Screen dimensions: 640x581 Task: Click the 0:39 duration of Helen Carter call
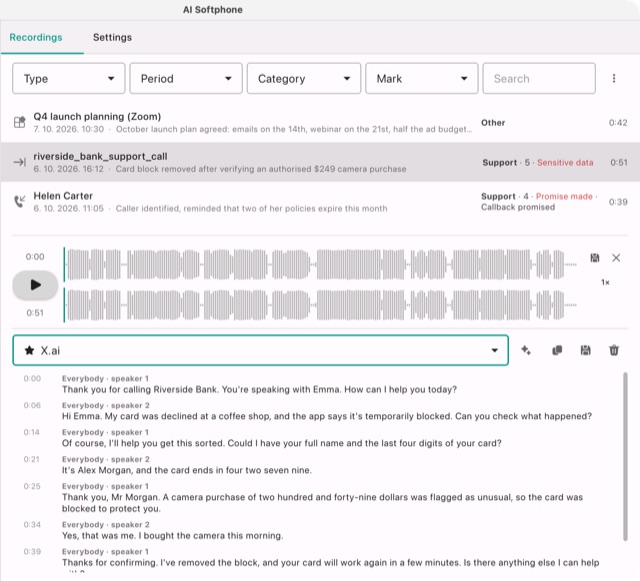(618, 202)
